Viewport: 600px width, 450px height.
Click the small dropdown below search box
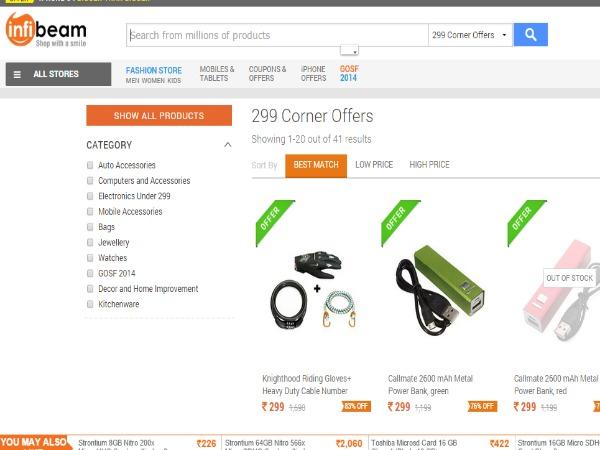349,50
